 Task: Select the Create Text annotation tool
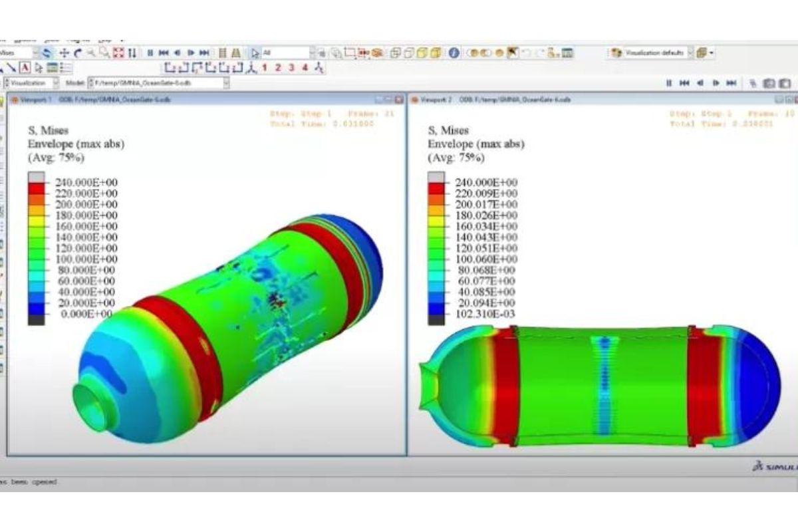point(25,67)
